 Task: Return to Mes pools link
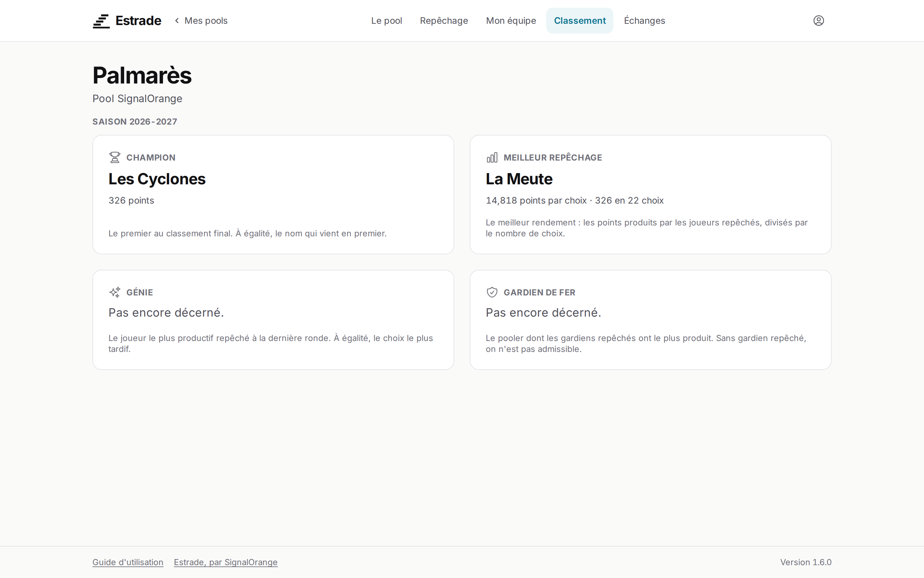[x=206, y=21]
